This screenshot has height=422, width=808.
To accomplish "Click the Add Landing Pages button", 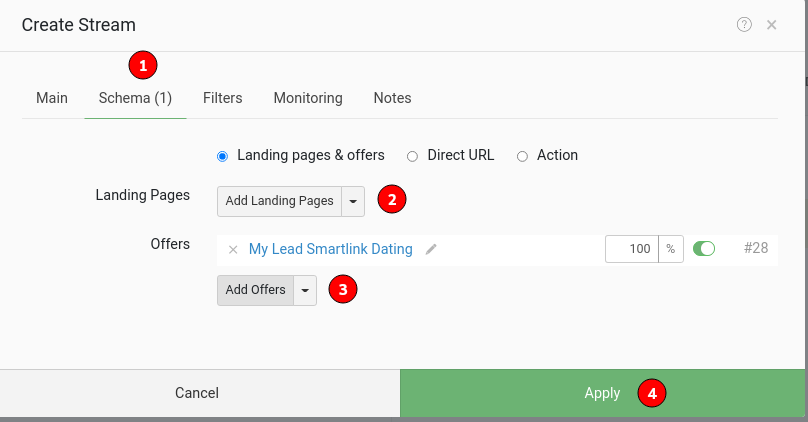I will [x=279, y=201].
